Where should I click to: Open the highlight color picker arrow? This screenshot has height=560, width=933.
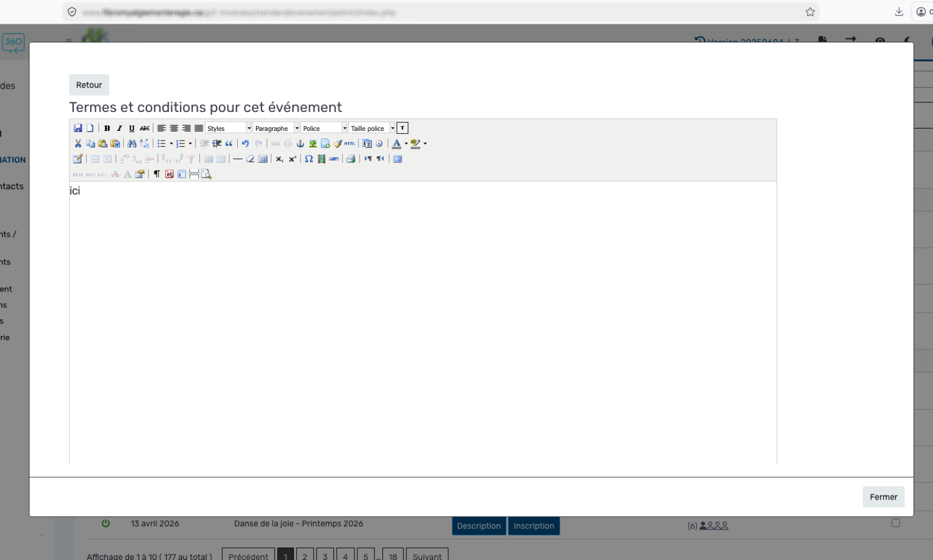pos(425,143)
